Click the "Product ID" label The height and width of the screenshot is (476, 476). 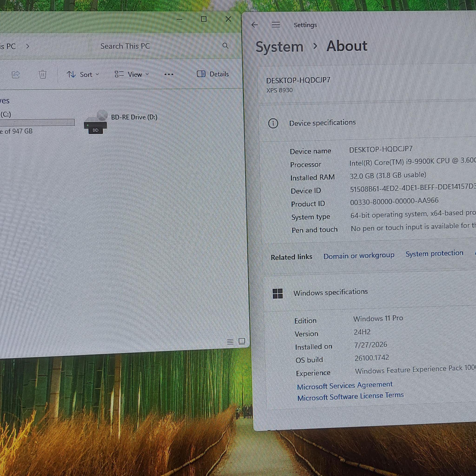point(308,204)
